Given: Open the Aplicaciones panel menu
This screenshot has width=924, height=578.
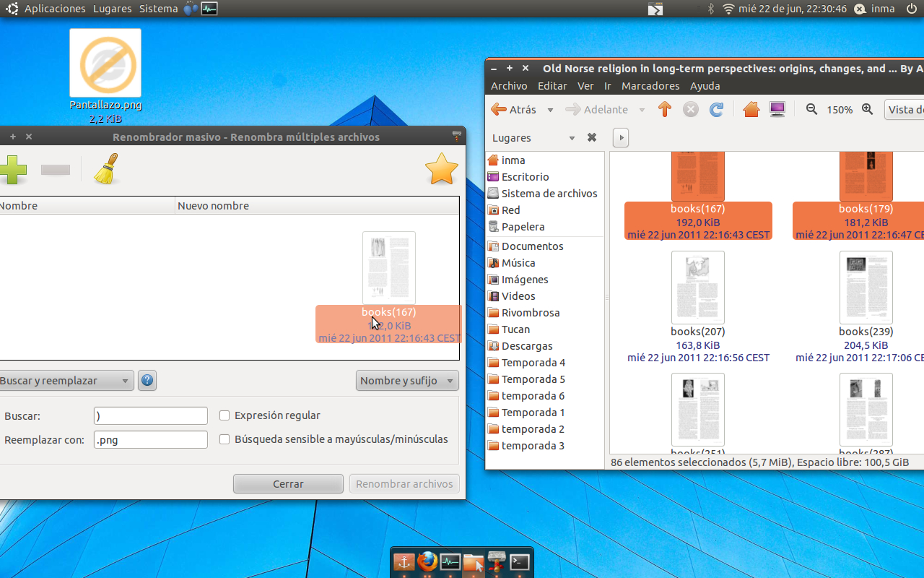Looking at the screenshot, I should (x=55, y=9).
